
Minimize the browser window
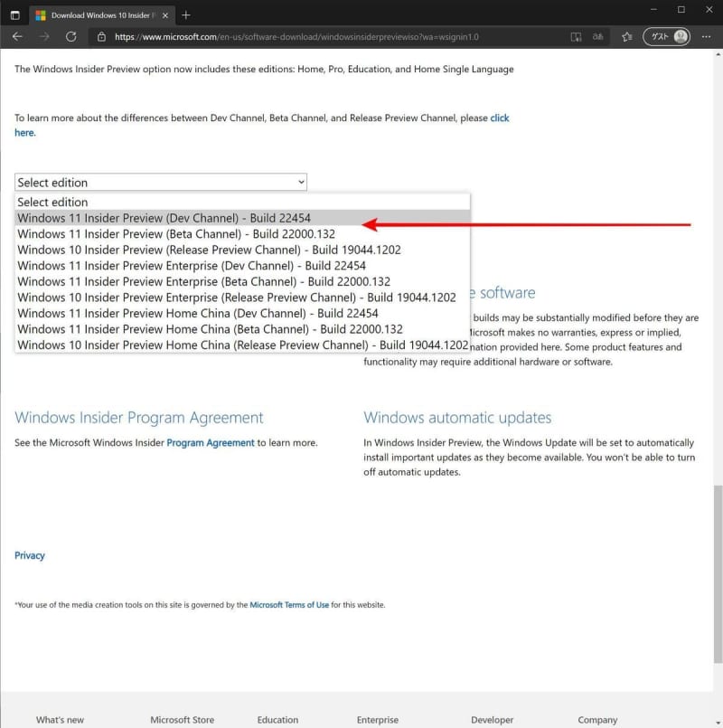(x=653, y=9)
